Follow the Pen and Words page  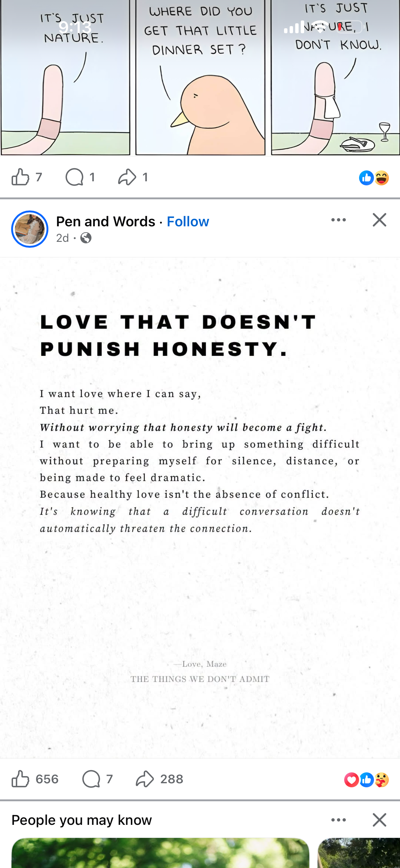(x=188, y=221)
